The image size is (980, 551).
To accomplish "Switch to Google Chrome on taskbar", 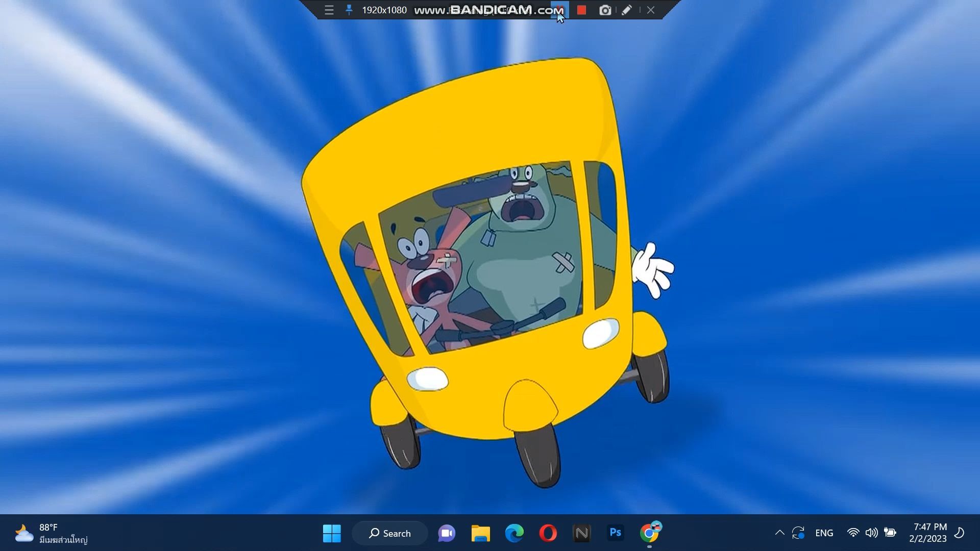I will pyautogui.click(x=650, y=533).
